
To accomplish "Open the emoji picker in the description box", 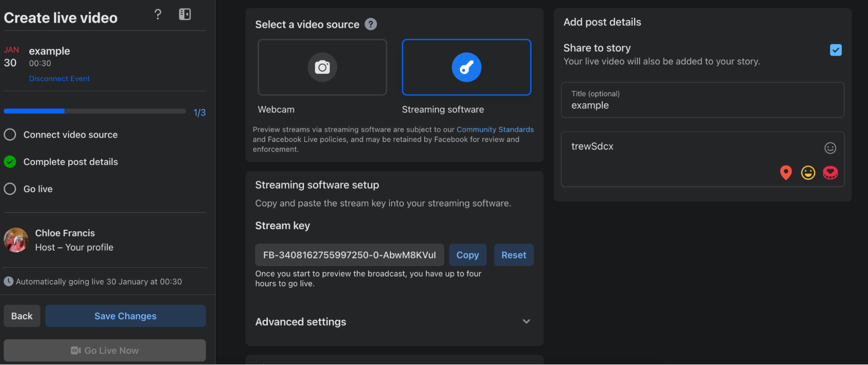I will 830,148.
